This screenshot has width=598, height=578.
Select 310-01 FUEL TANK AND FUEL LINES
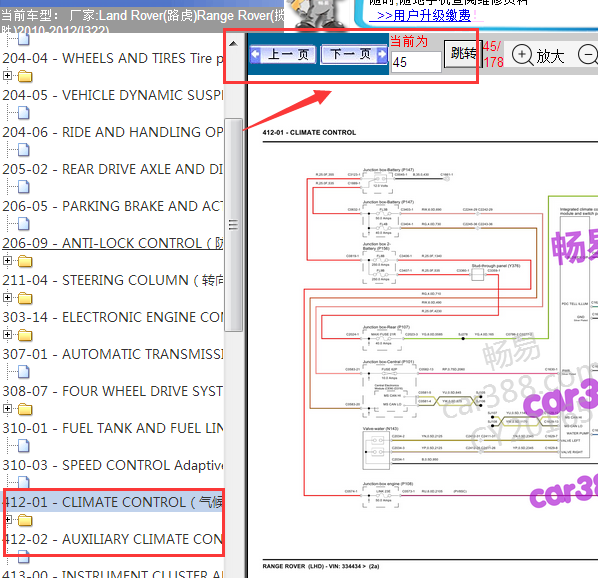(113, 428)
